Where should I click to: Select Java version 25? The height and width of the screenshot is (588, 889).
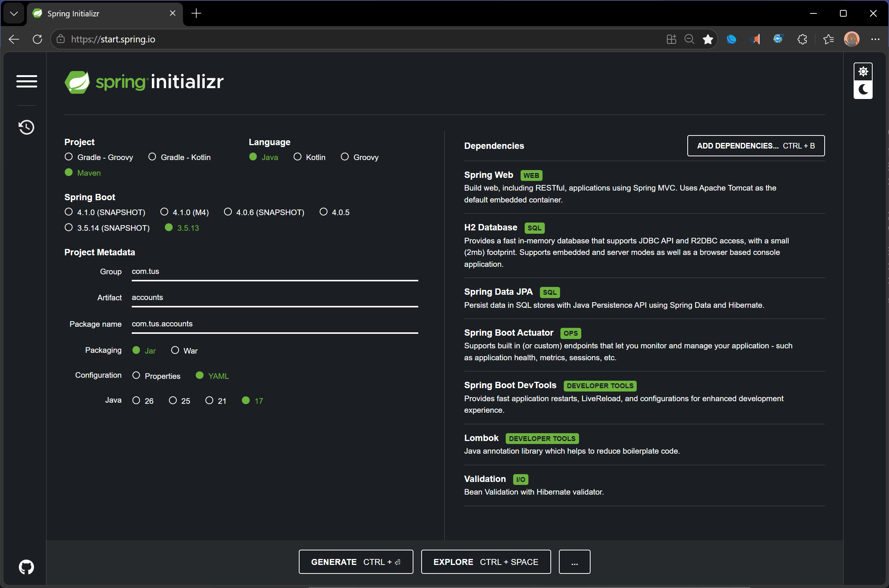(x=180, y=401)
